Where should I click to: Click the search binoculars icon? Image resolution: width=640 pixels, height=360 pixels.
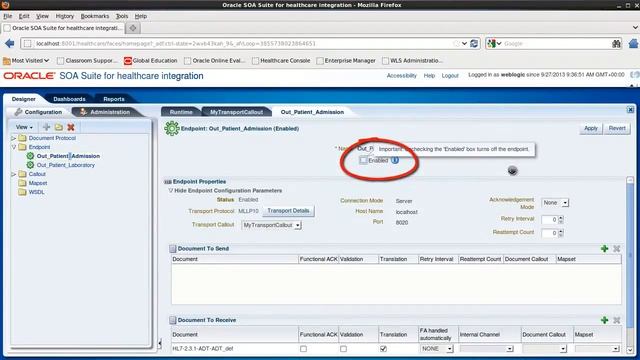pos(616,43)
